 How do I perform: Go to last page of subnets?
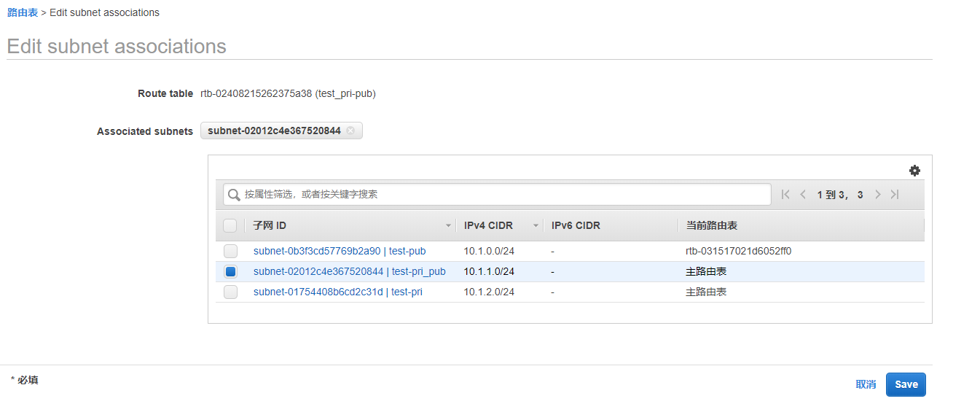click(895, 195)
